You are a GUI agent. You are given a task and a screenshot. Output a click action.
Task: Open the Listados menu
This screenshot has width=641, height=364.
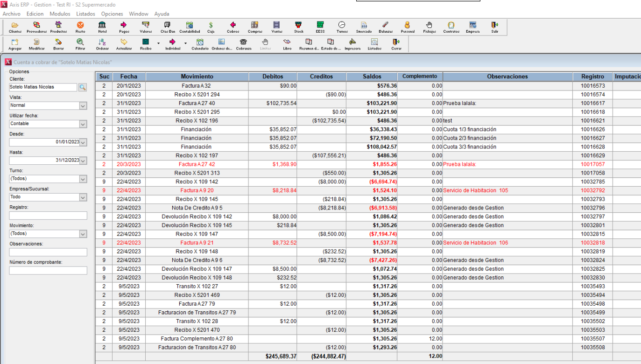pos(85,14)
